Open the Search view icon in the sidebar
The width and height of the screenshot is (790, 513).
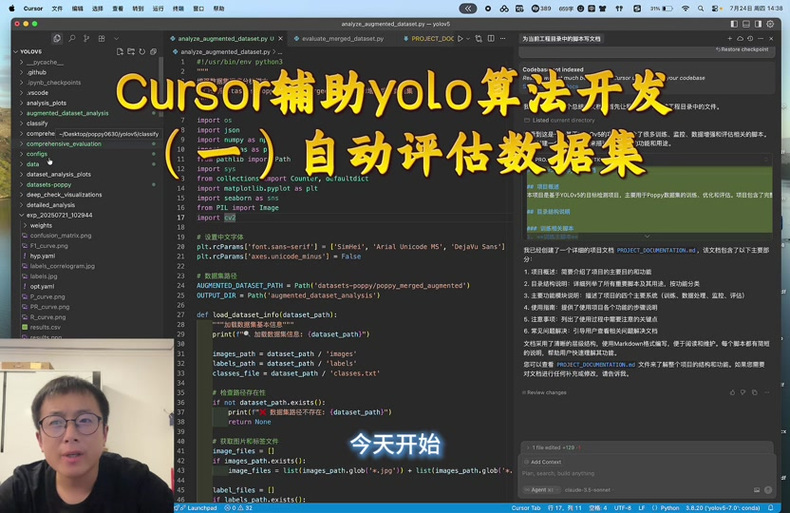(72, 38)
